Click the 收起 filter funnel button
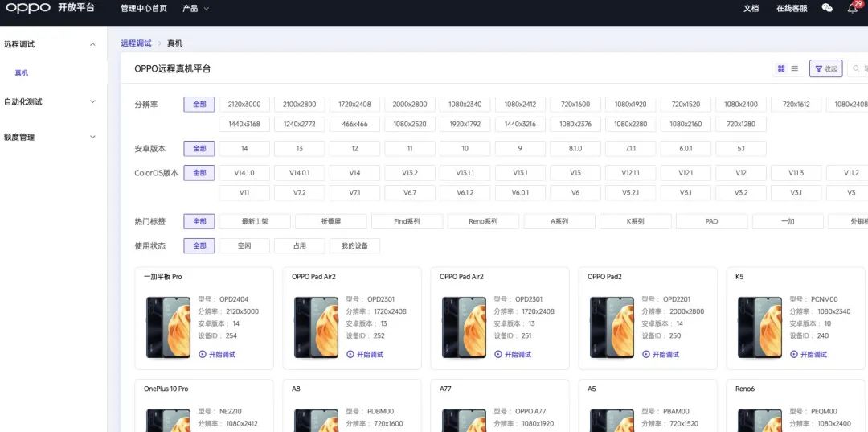Viewport: 868px width, 432px height. click(x=826, y=68)
